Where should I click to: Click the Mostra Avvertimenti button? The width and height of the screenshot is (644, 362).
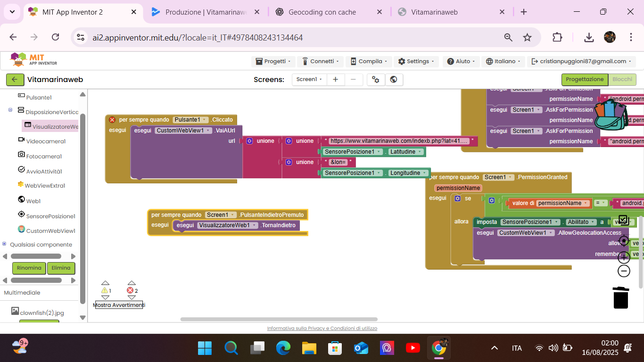tap(119, 305)
